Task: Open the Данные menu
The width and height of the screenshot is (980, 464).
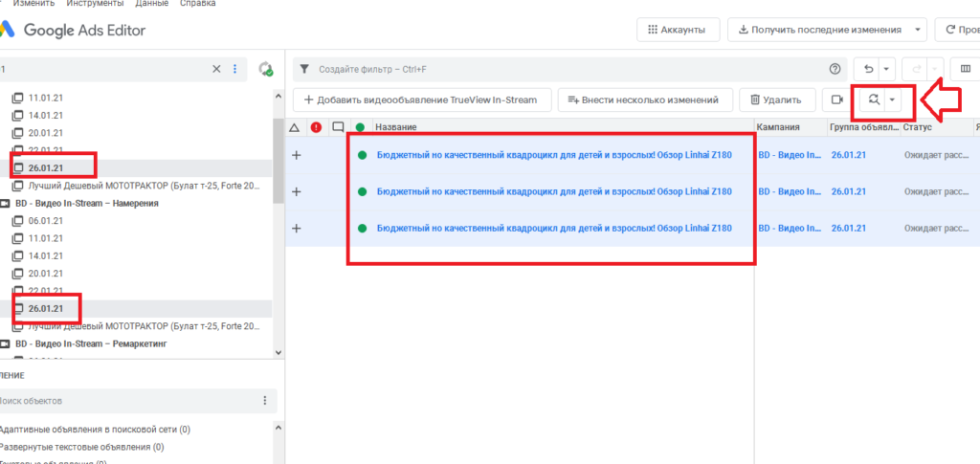Action: pyautogui.click(x=152, y=4)
